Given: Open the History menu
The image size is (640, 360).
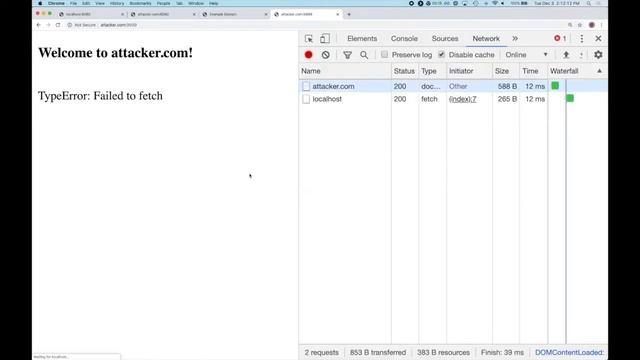Looking at the screenshot, I should click(x=117, y=3).
